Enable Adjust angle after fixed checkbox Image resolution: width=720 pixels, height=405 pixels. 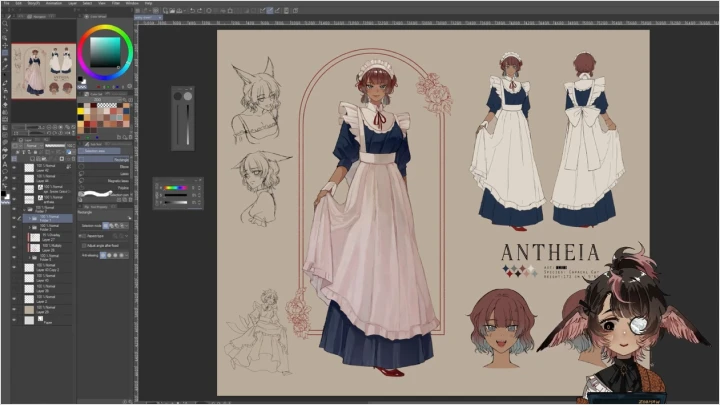point(82,244)
